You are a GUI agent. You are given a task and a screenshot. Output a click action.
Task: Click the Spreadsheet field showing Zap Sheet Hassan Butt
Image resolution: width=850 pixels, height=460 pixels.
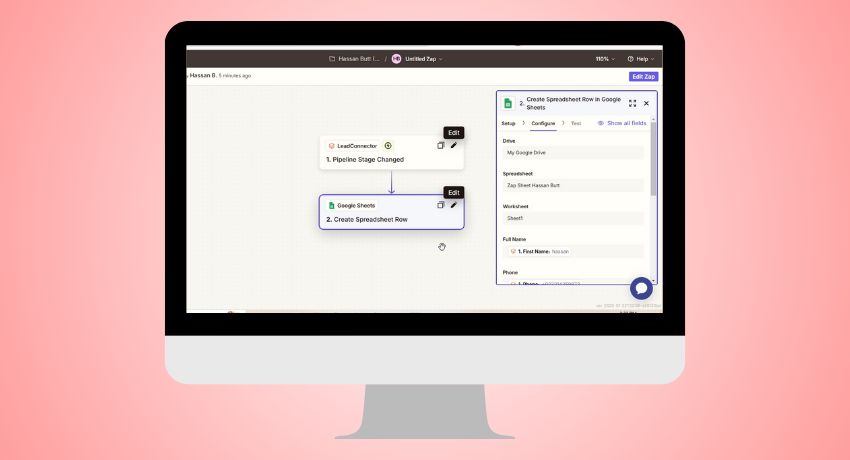pos(573,185)
